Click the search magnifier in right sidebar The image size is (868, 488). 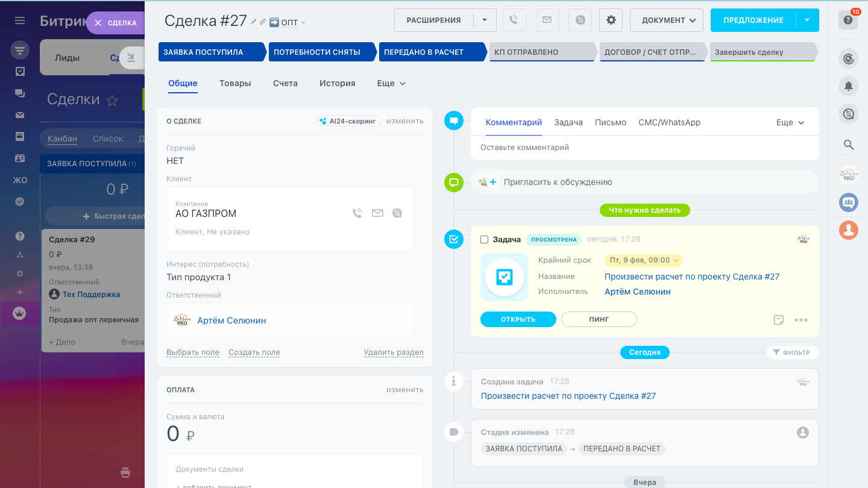tap(849, 145)
